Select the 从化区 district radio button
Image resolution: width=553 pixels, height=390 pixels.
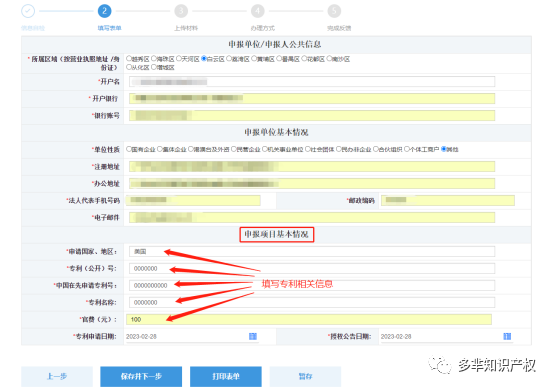[x=129, y=67]
